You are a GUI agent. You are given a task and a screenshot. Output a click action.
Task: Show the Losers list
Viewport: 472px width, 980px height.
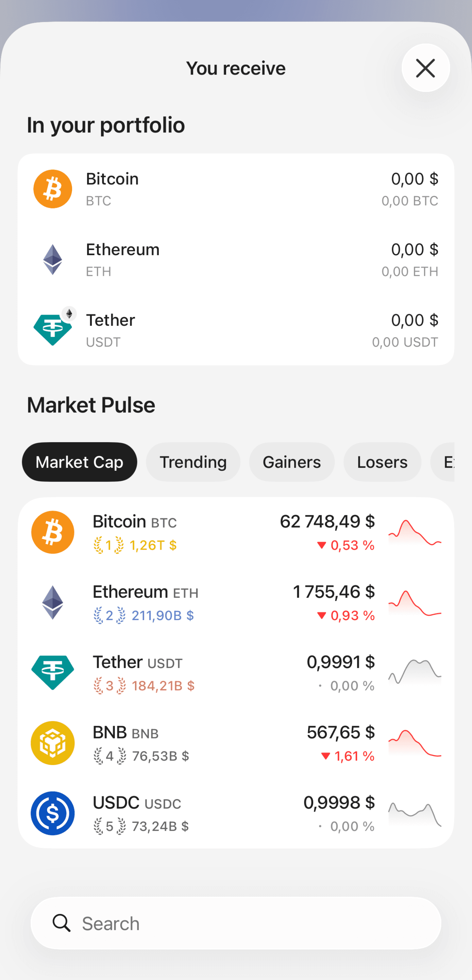382,462
